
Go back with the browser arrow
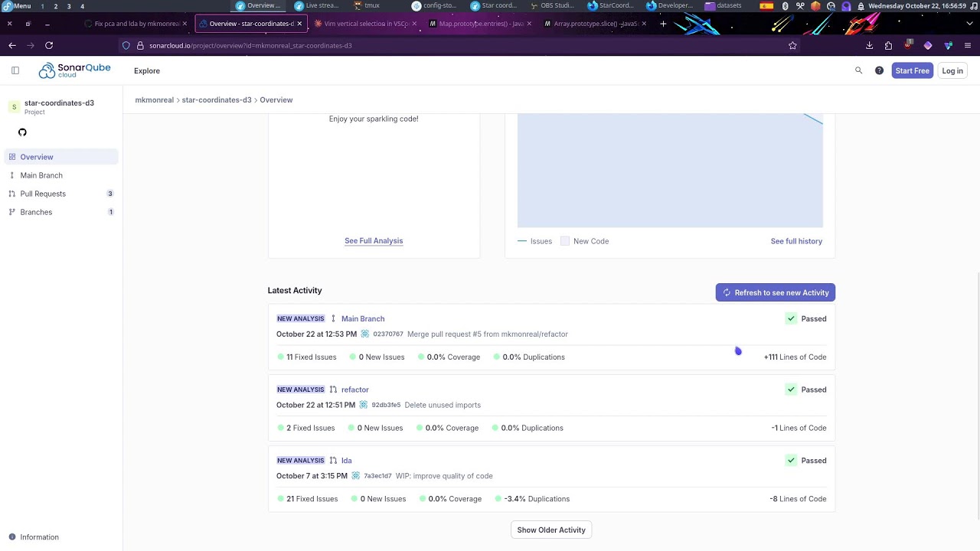click(12, 45)
